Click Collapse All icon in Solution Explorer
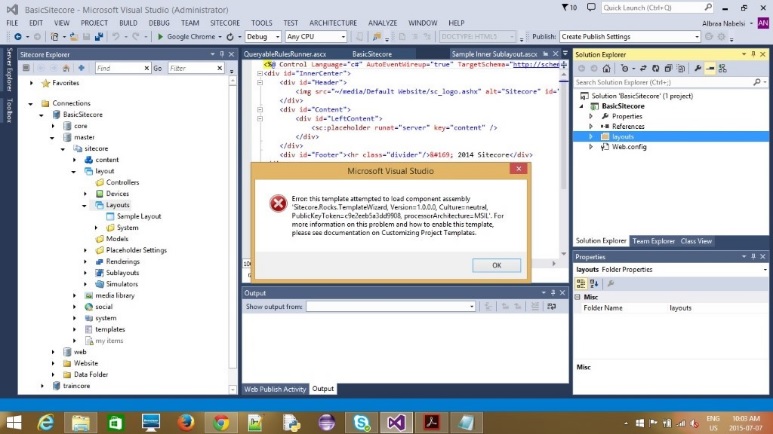 668,69
